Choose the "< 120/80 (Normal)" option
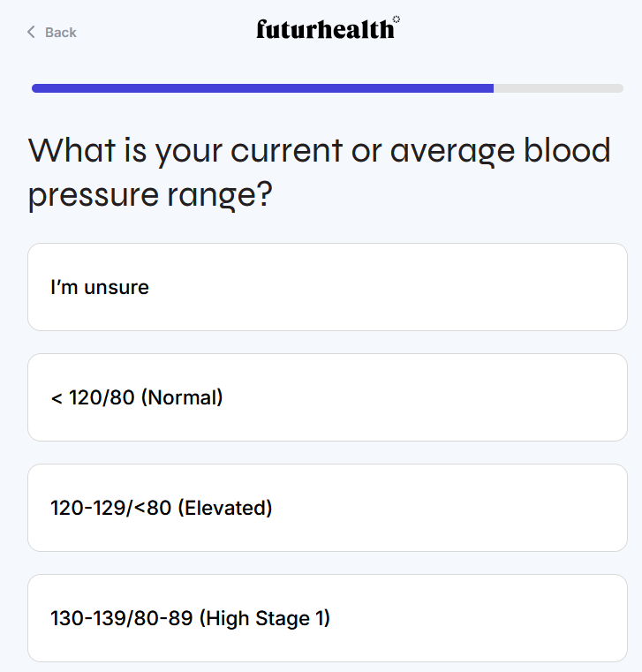 click(x=328, y=397)
